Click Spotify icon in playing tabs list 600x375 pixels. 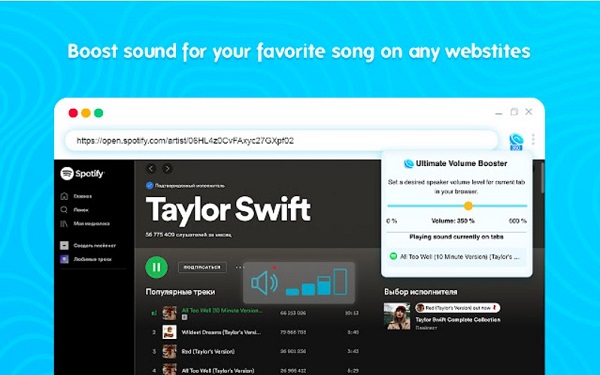[393, 256]
